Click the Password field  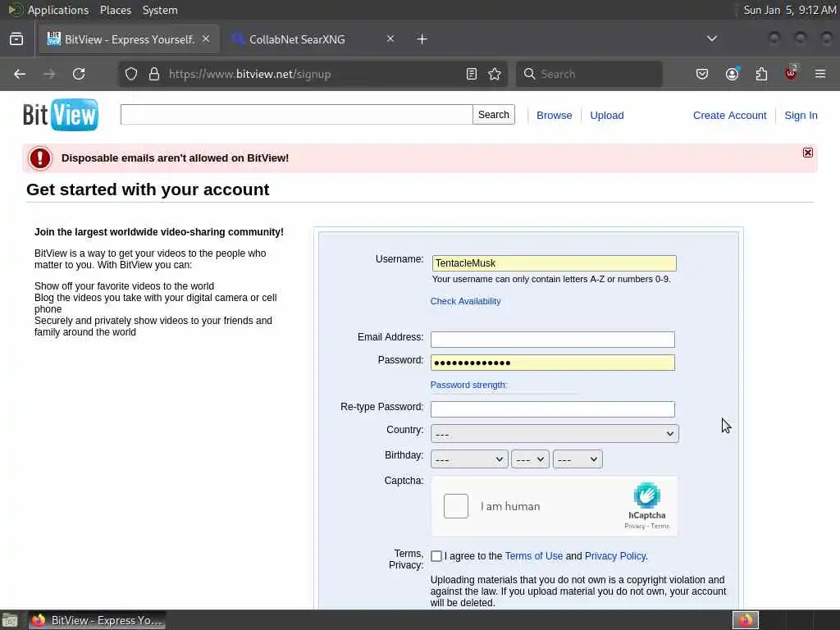point(552,363)
